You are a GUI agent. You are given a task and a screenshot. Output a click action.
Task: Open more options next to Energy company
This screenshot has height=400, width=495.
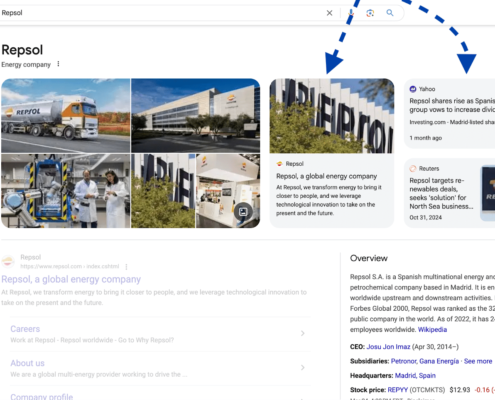pos(58,64)
